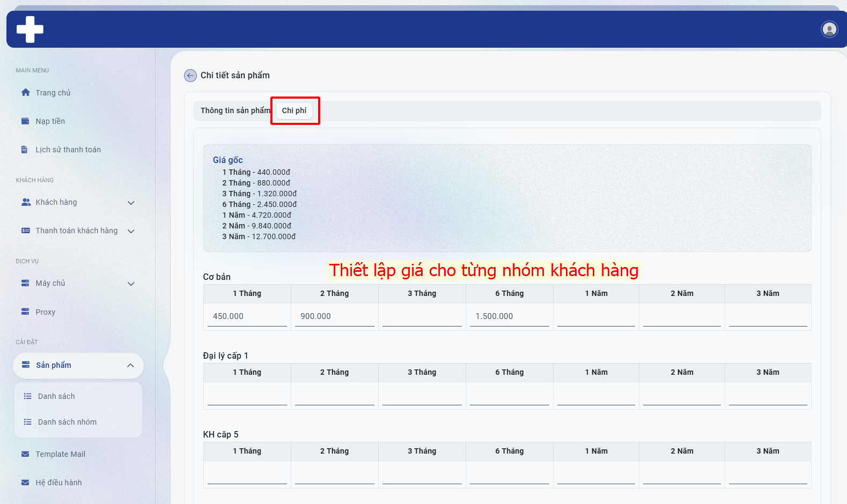
Task: Edit Cơ bản 2 Tháng price 900.000
Action: point(335,316)
